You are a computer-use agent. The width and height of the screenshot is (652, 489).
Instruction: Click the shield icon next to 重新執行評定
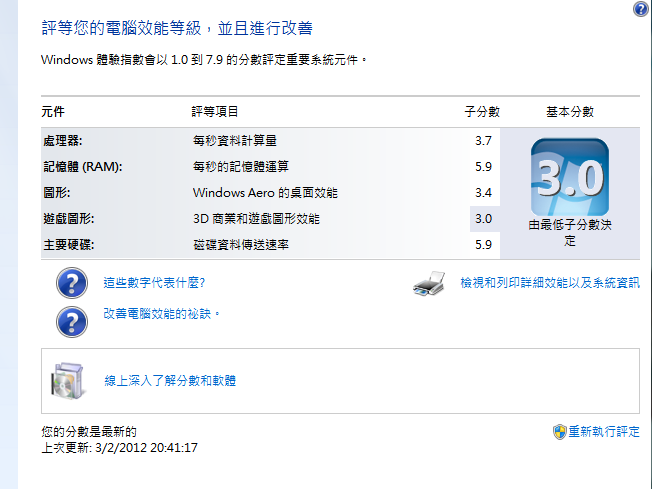click(x=559, y=432)
